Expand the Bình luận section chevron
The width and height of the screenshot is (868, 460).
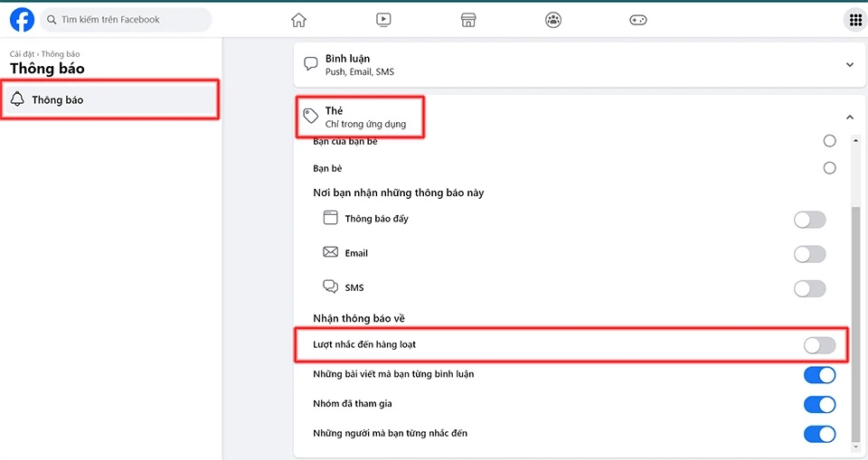coord(850,65)
